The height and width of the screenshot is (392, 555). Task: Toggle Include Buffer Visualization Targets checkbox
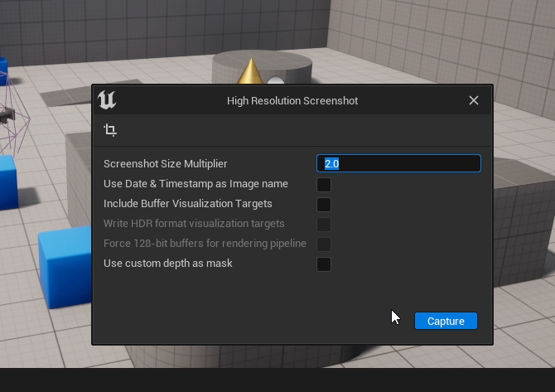[x=324, y=205]
